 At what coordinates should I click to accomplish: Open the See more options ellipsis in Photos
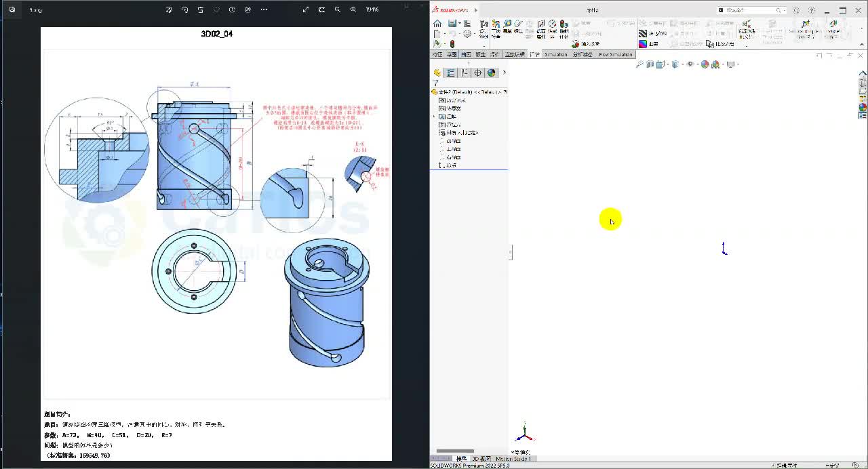264,9
